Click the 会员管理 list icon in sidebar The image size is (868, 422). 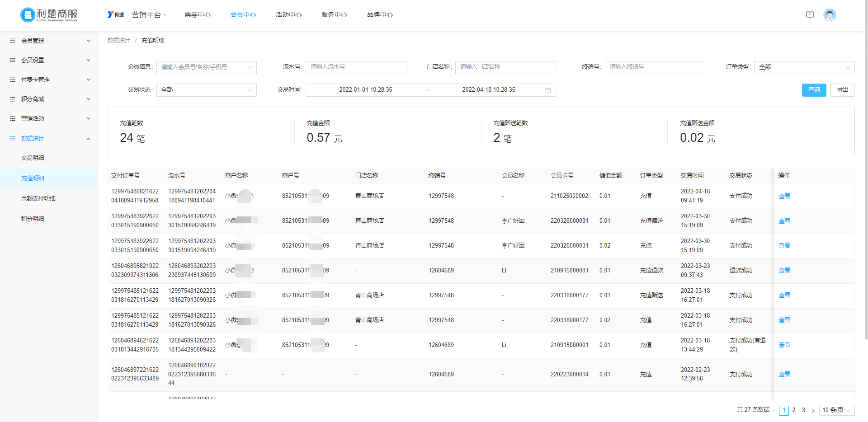coord(13,41)
